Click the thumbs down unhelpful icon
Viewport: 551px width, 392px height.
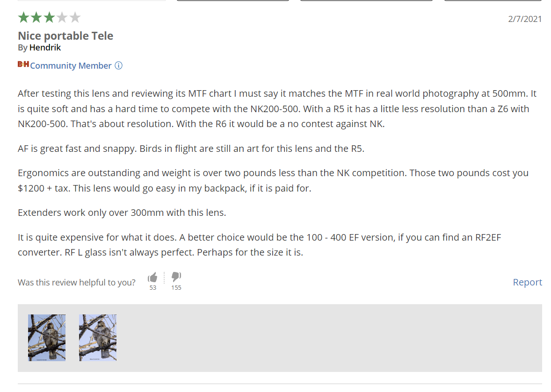point(176,277)
